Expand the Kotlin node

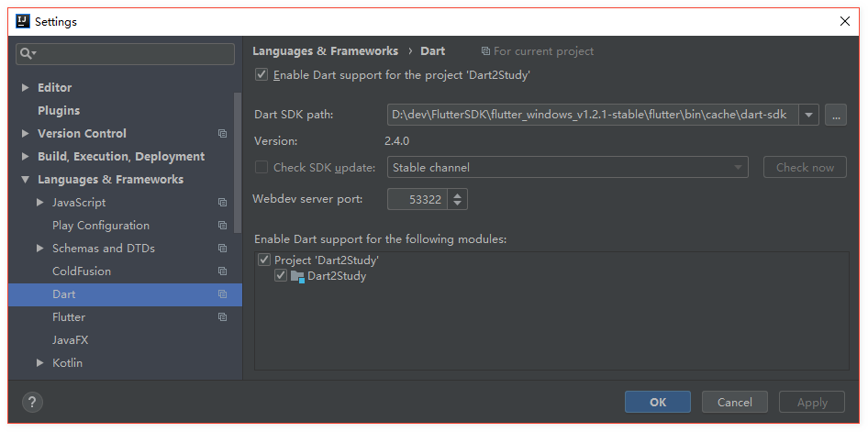pyautogui.click(x=39, y=363)
